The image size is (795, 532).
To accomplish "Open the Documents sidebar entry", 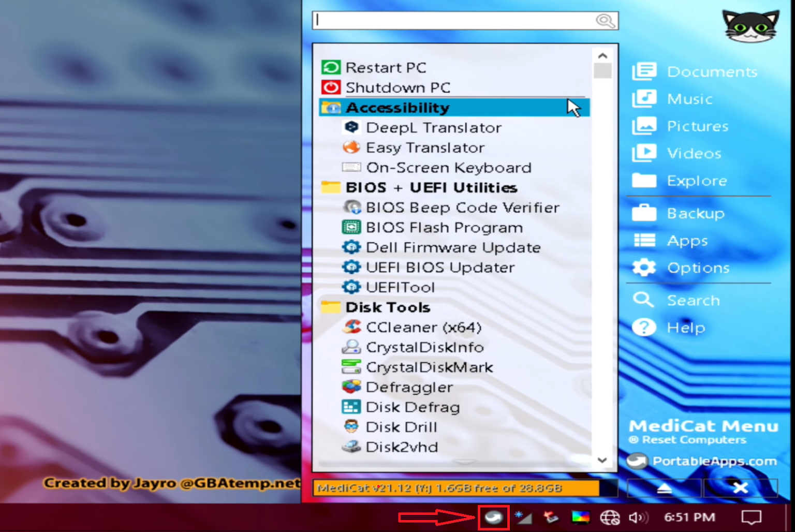I will [712, 72].
